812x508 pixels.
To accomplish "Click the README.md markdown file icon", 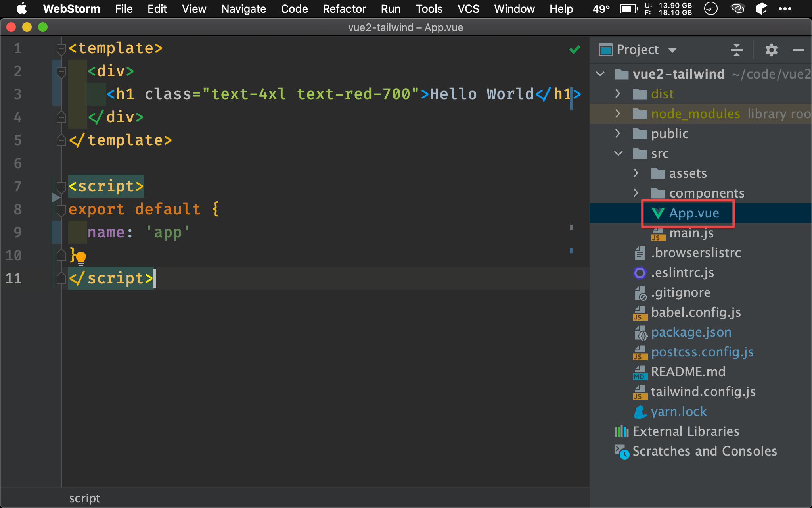I will pos(640,372).
